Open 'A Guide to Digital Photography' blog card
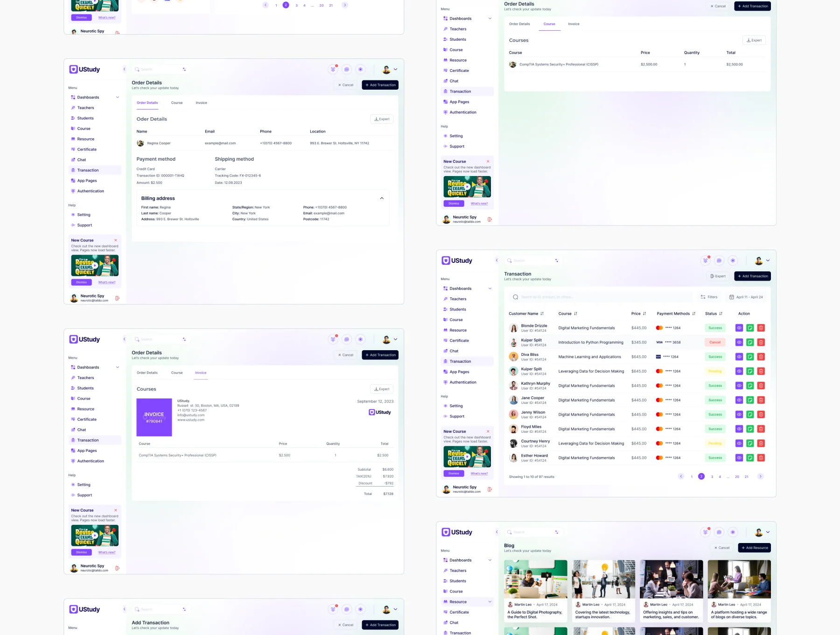 [536, 591]
